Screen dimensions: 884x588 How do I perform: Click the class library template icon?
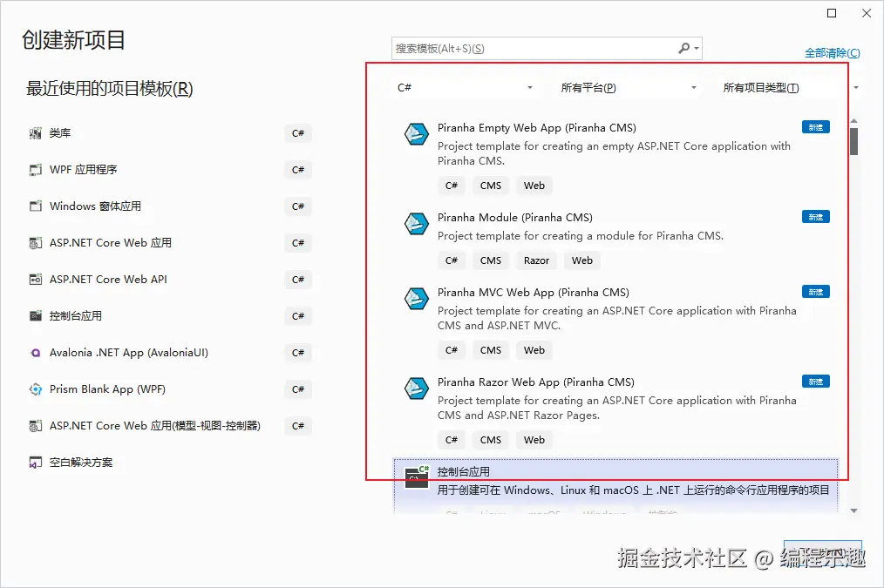tap(36, 133)
